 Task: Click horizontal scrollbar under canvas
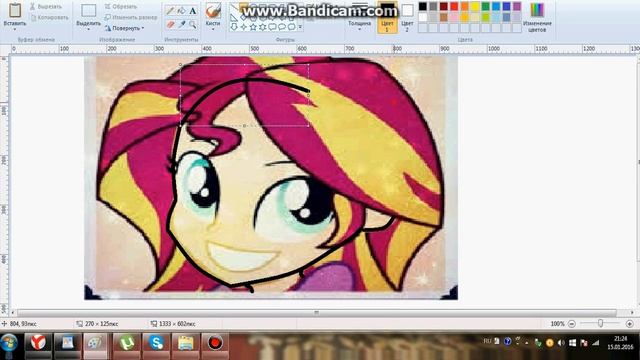316,313
